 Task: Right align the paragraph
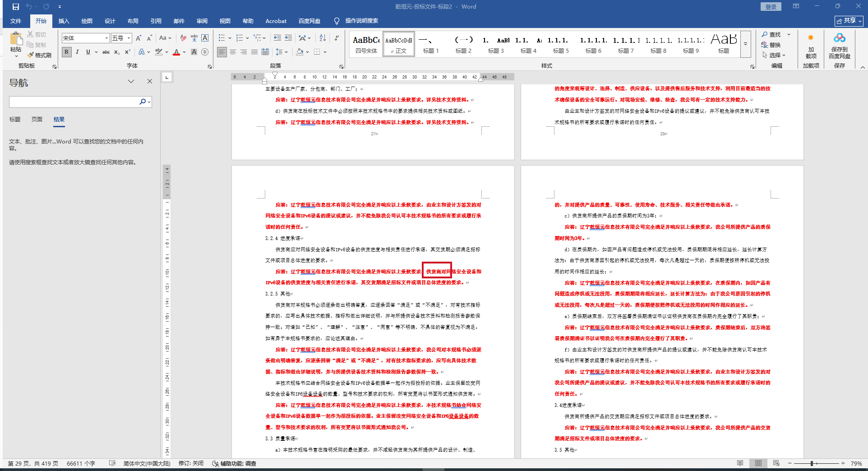244,52
